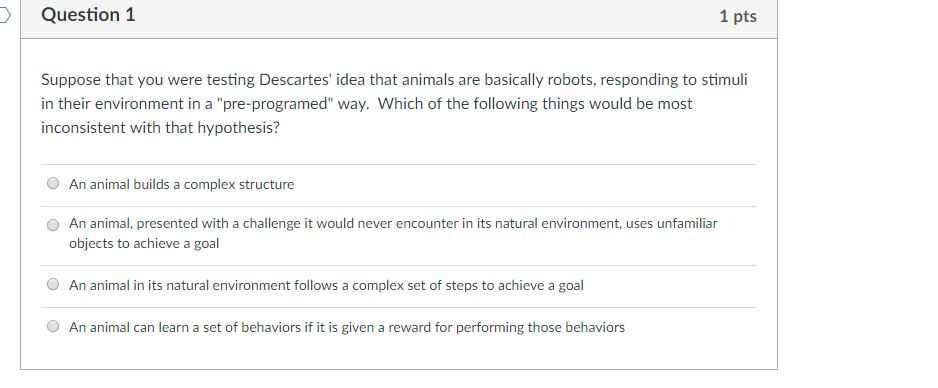Screen dimensions: 938x388
Task: Flag this question using the flag icon
Action: 5,16
